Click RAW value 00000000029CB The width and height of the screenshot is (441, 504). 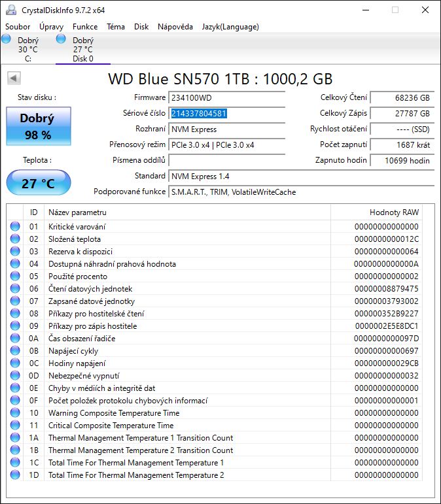click(386, 363)
